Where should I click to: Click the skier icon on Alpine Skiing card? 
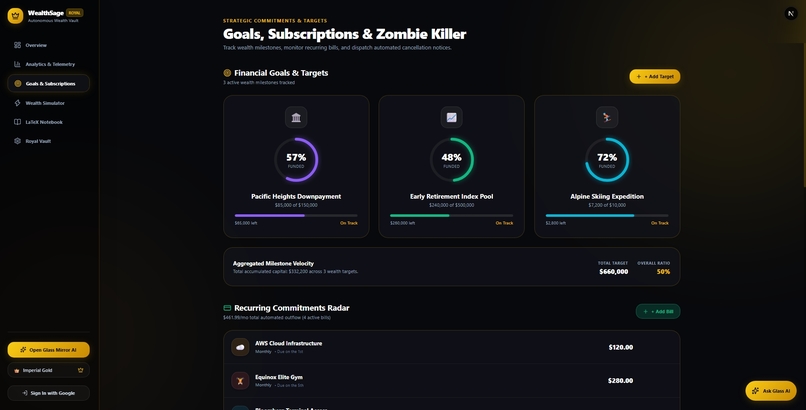[x=607, y=118]
